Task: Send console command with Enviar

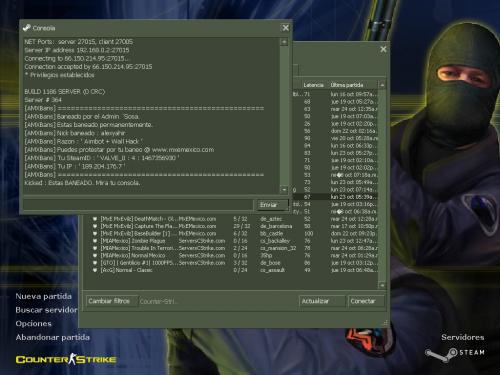Action: 272,205
